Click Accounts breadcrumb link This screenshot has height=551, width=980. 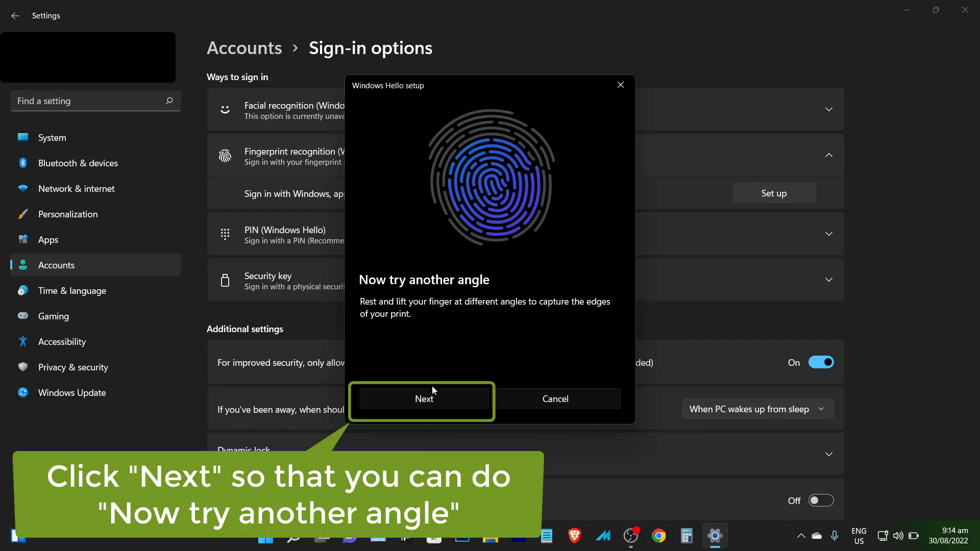coord(244,48)
